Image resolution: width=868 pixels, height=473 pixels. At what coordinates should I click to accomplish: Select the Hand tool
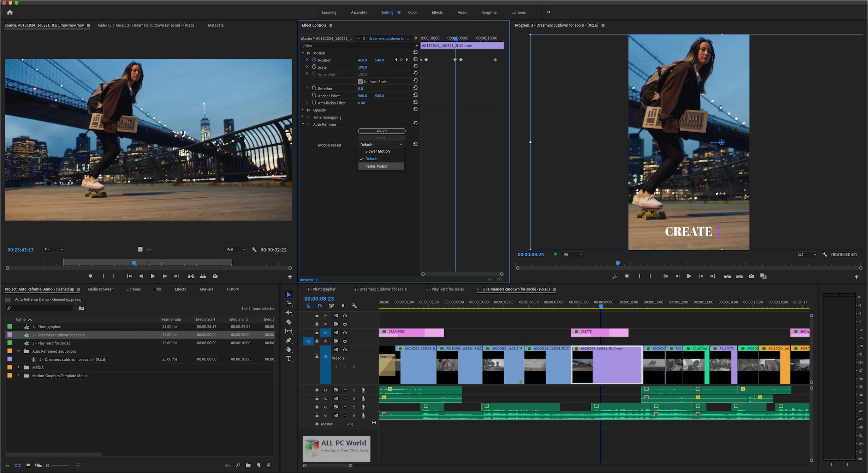[x=289, y=349]
